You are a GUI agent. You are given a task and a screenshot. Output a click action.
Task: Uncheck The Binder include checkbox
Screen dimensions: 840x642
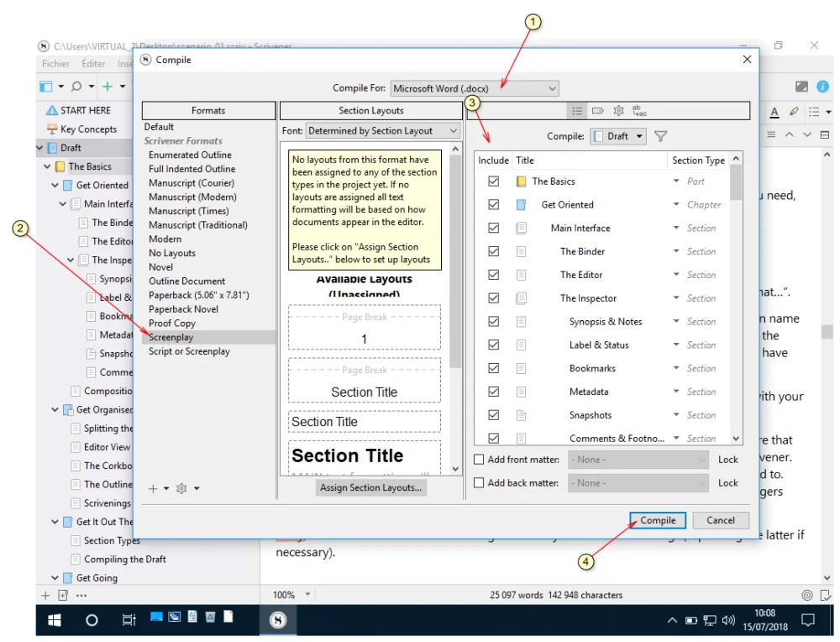493,251
